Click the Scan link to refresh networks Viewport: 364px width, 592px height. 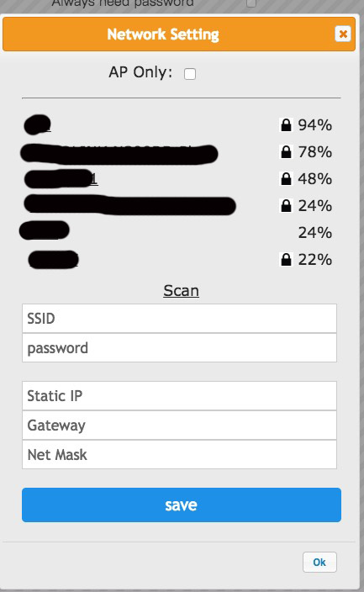(182, 291)
